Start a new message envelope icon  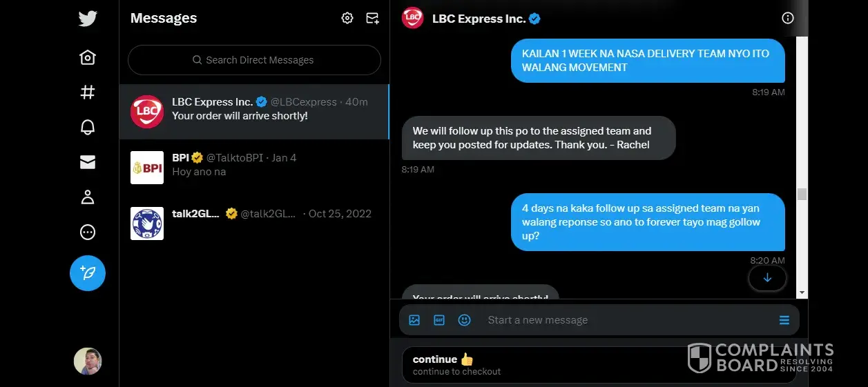(x=372, y=19)
